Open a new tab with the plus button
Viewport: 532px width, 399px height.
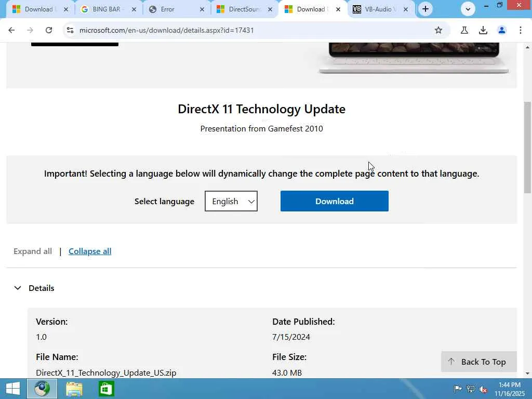[x=425, y=9]
